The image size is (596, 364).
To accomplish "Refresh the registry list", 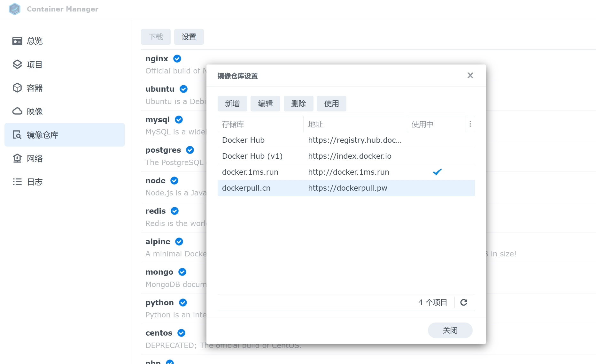I will coord(464,302).
